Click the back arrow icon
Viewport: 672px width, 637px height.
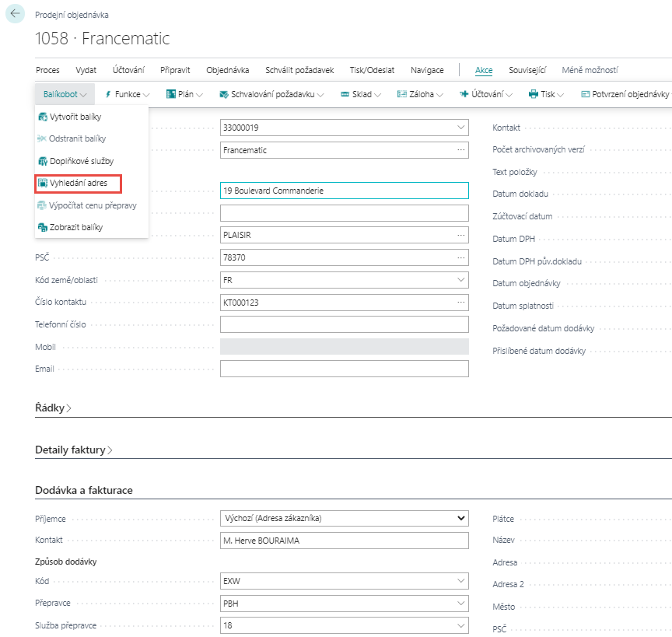coord(15,14)
